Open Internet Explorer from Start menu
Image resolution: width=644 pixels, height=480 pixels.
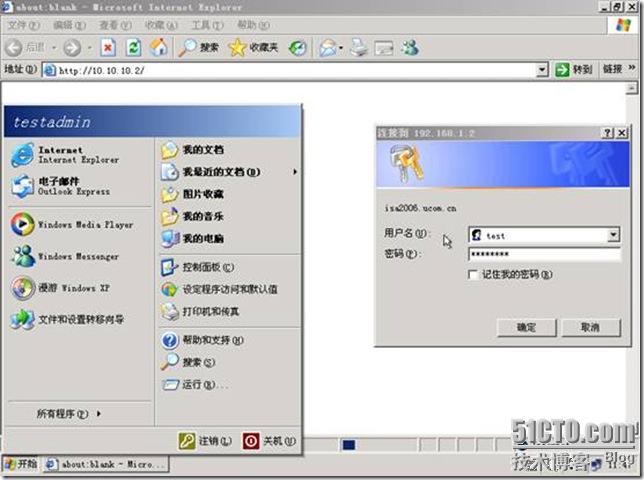(79, 155)
